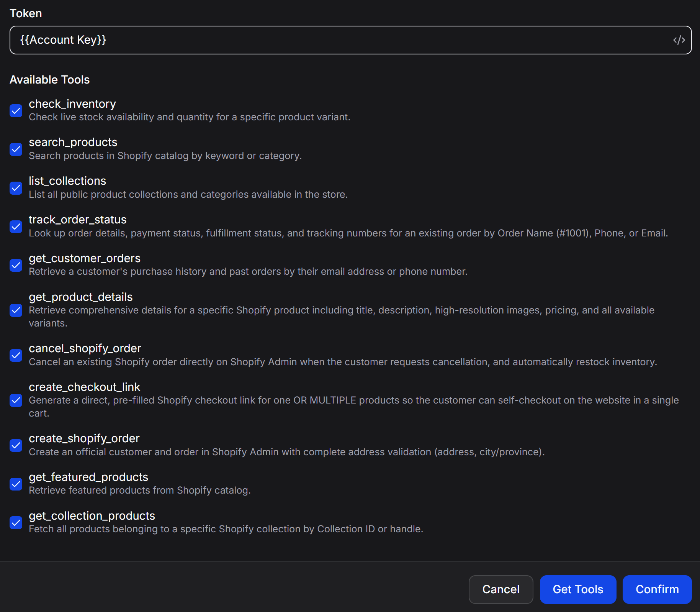This screenshot has width=700, height=612.
Task: Click the get_customer_orders tool name
Action: pos(85,258)
